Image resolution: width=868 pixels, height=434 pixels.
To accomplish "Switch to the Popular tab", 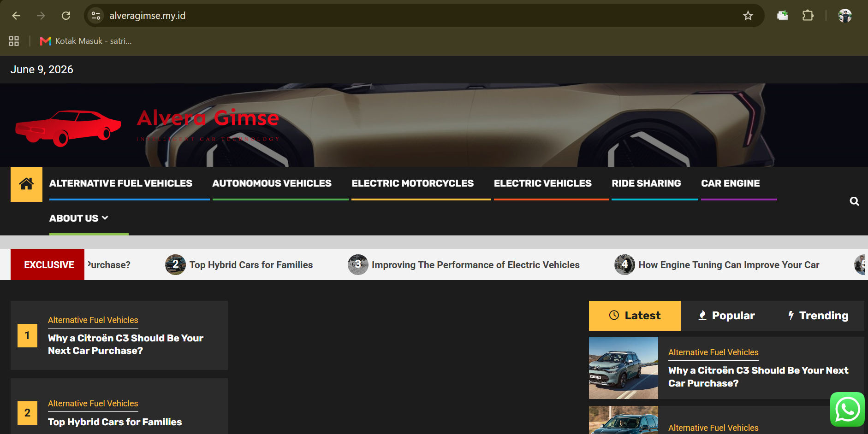I will (x=726, y=316).
